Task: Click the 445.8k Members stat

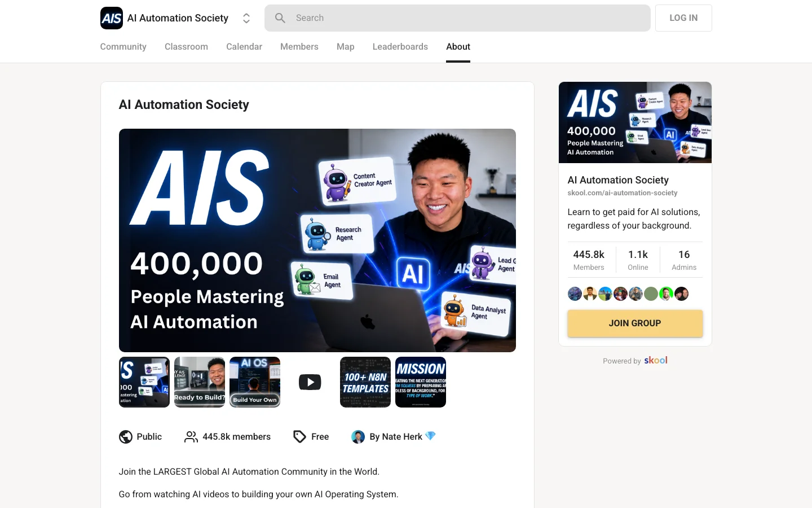Action: pyautogui.click(x=589, y=260)
